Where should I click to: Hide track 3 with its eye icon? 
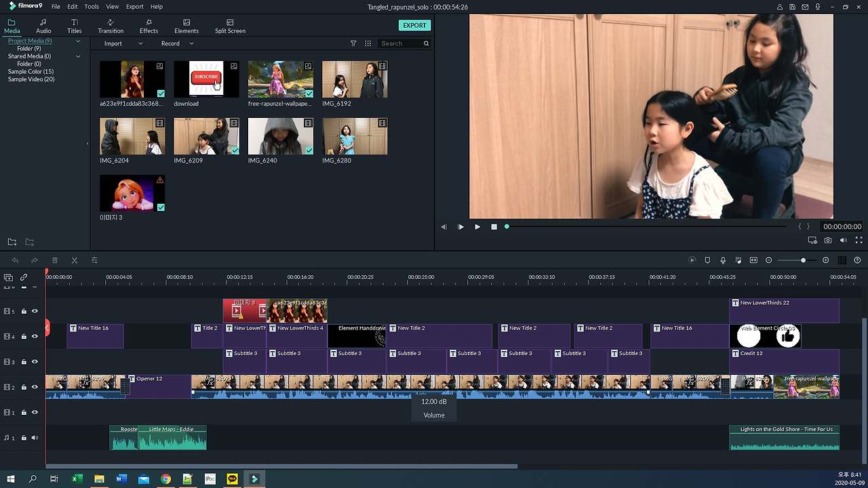[x=35, y=362]
